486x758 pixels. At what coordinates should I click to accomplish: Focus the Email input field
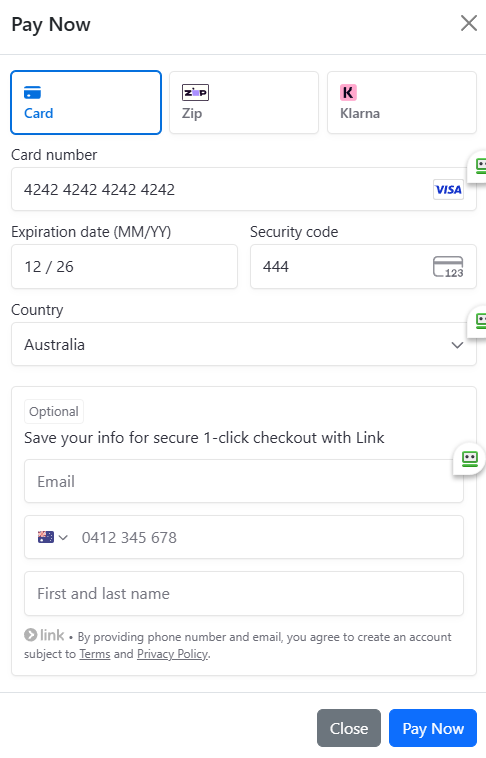244,481
